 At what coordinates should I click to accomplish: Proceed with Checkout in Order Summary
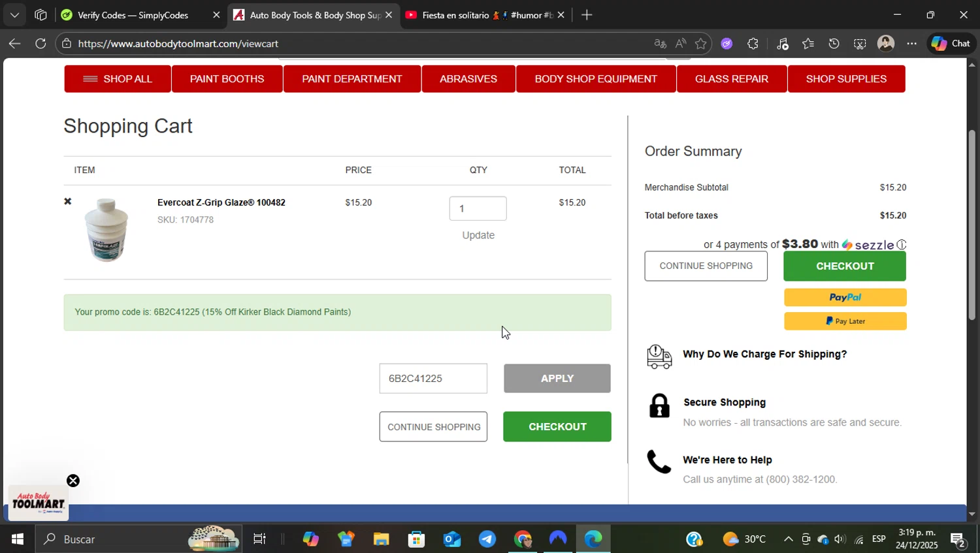click(845, 266)
